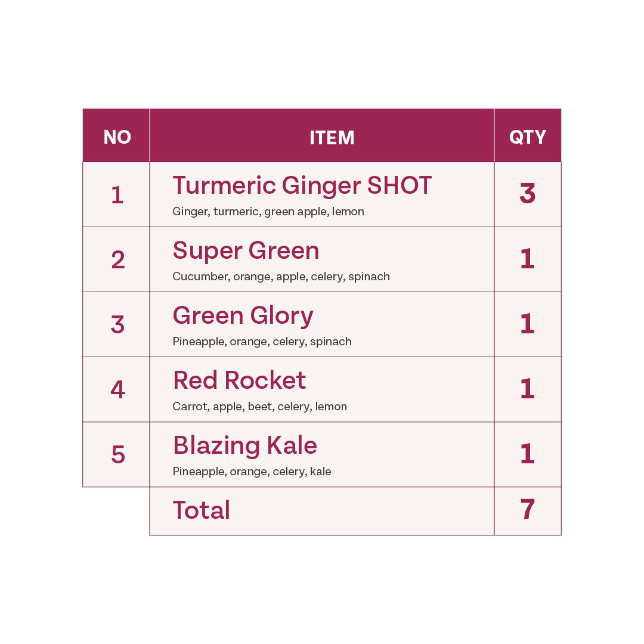This screenshot has width=644, height=644.
Task: Select row number 2 in NO column
Action: [x=117, y=260]
